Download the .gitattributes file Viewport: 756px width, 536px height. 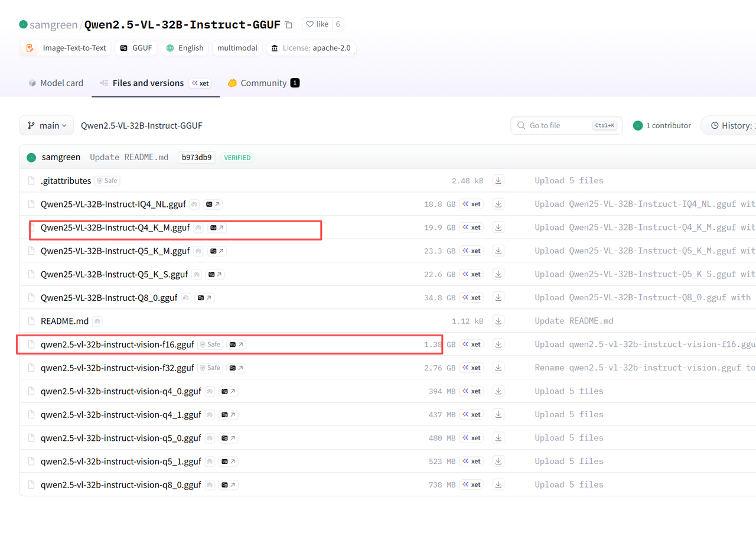(x=498, y=180)
